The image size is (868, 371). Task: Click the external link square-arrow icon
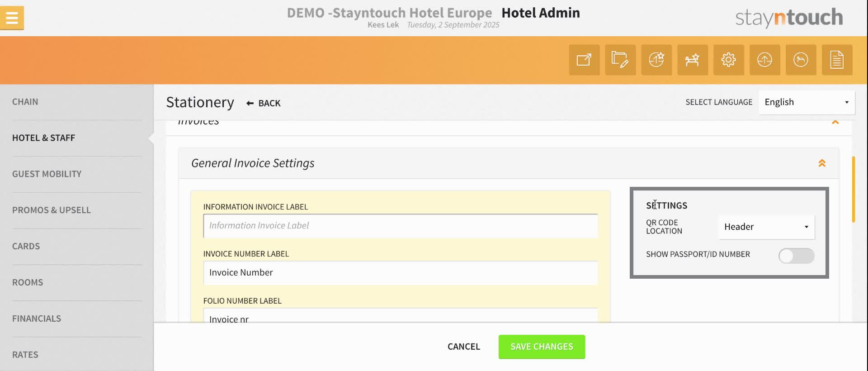pyautogui.click(x=584, y=60)
